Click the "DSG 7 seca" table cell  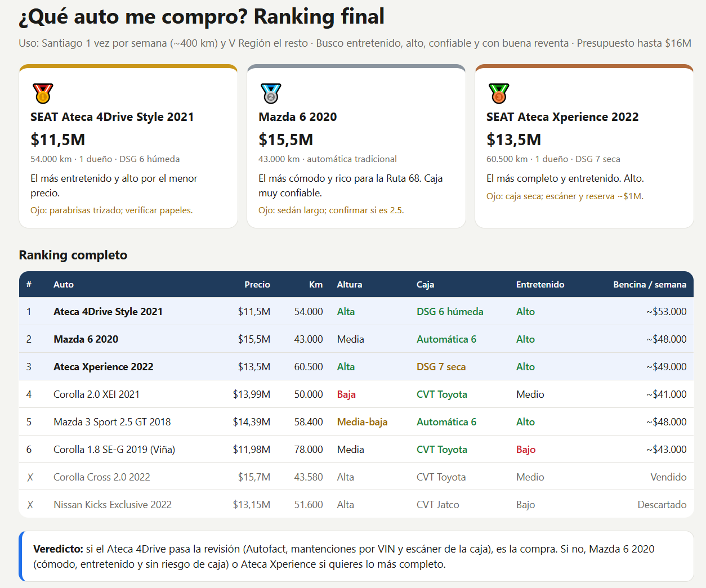pos(441,367)
